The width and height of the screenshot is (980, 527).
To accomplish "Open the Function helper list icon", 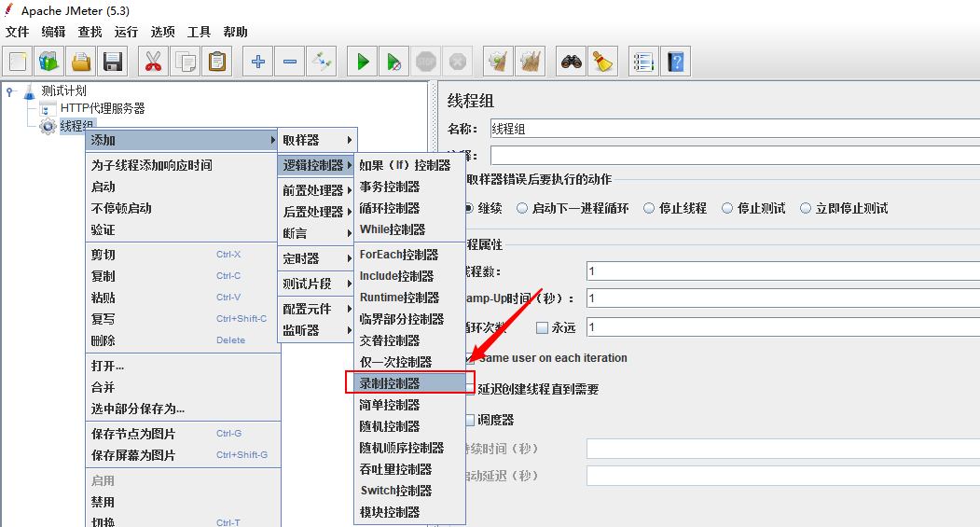I will click(643, 62).
